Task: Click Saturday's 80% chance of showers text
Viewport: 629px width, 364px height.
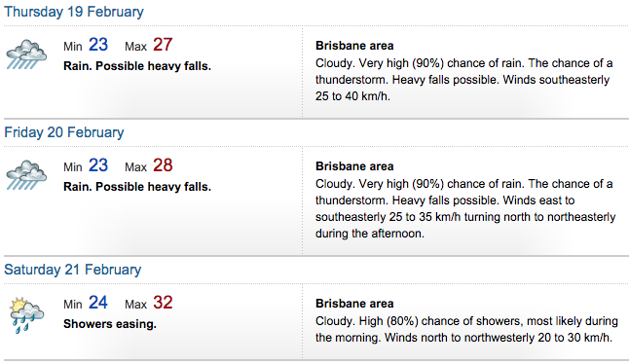Action: point(466,329)
